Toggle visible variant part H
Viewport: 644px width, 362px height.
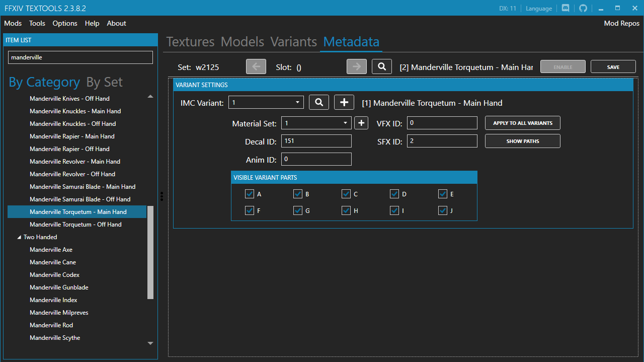coord(346,210)
